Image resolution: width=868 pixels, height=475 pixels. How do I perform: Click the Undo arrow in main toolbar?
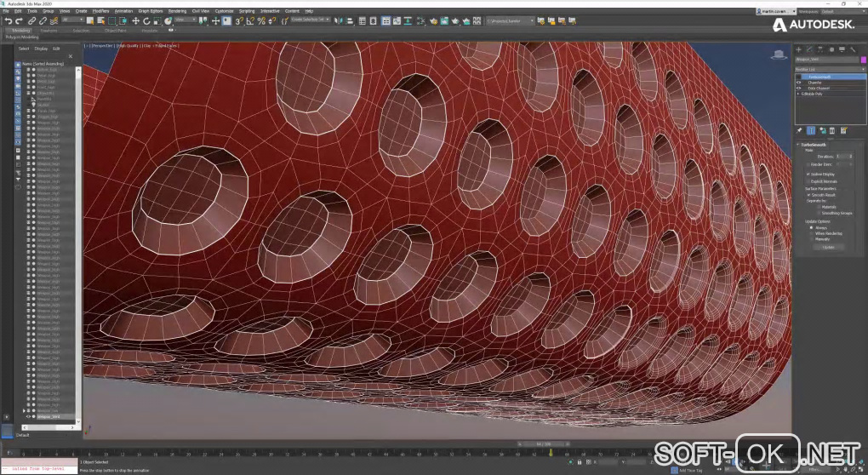(8, 20)
